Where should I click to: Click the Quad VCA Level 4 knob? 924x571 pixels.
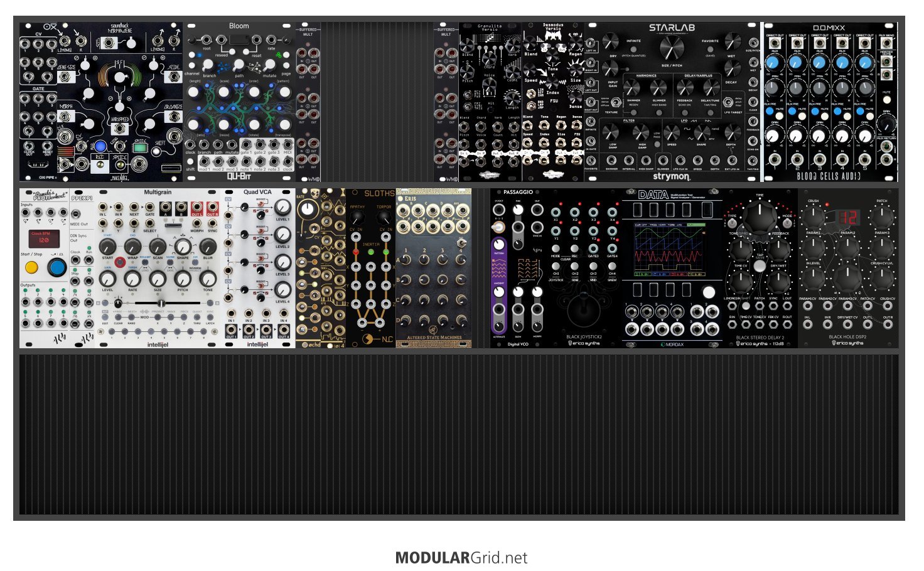[283, 290]
